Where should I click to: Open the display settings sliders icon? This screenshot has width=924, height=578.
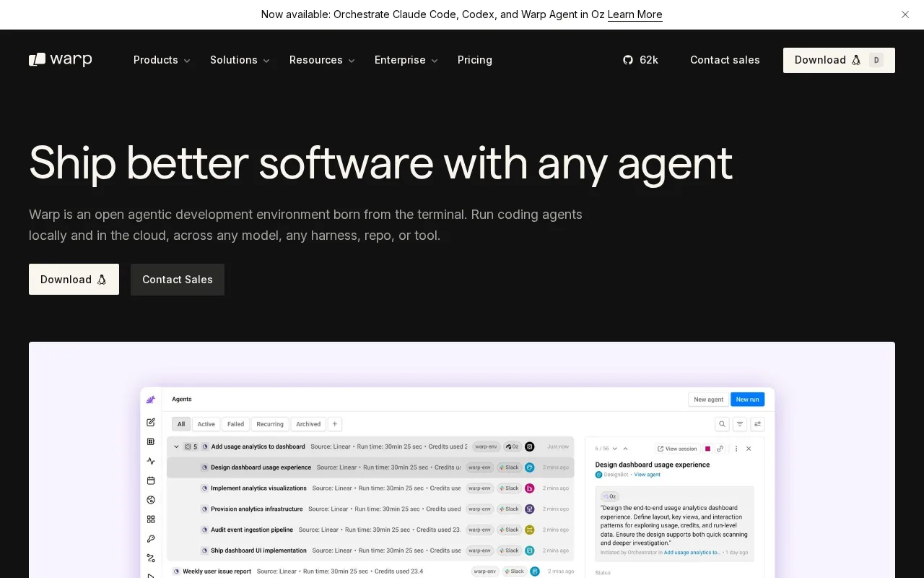(757, 424)
